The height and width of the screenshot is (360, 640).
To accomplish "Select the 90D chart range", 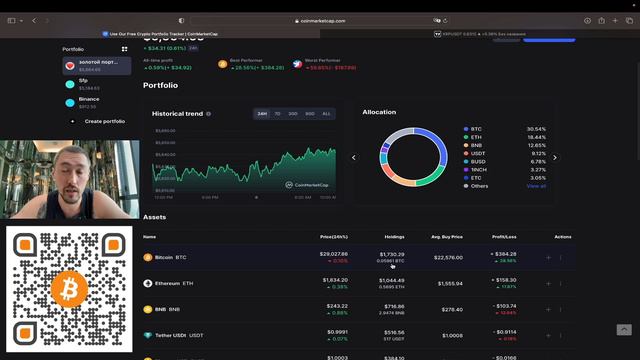I will click(310, 114).
